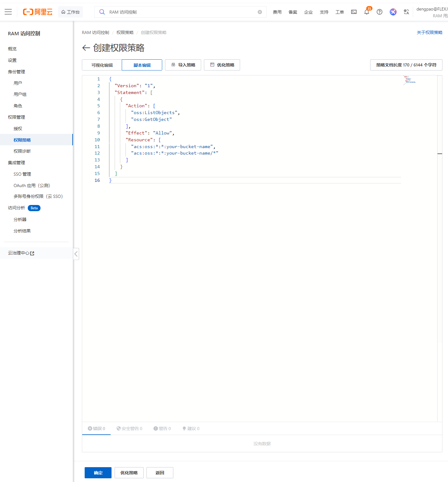
Task: Click the "Version": "1" line
Action: (135, 86)
